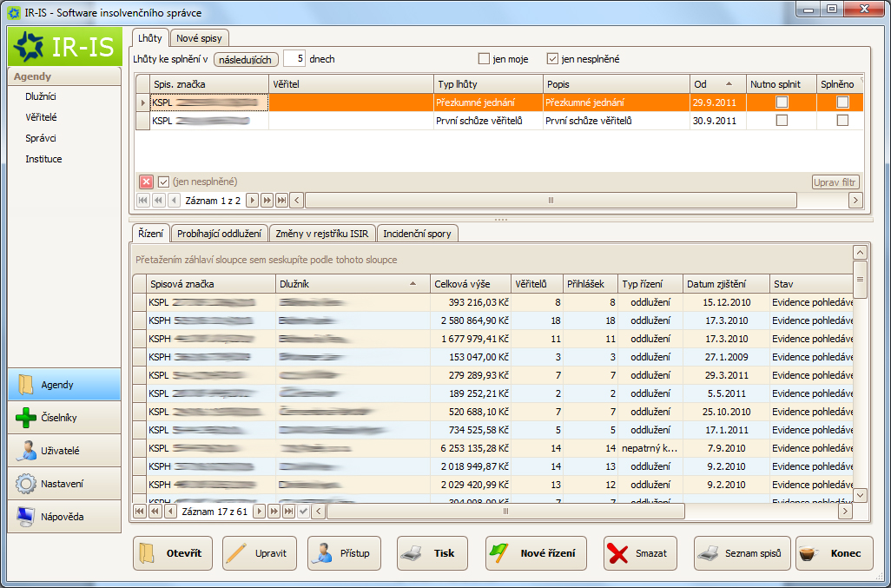Click the Otevřít button
Viewport: 891px width, 588px height.
click(173, 553)
